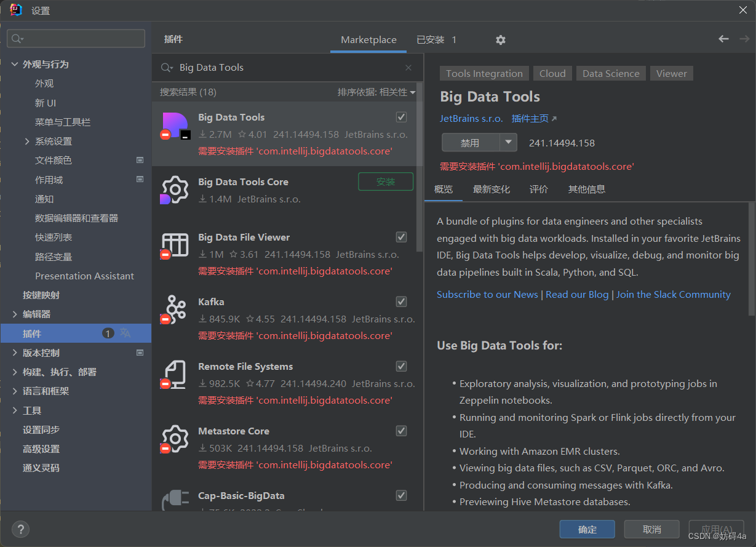
Task: Open the 插件主页 link
Action: click(534, 119)
